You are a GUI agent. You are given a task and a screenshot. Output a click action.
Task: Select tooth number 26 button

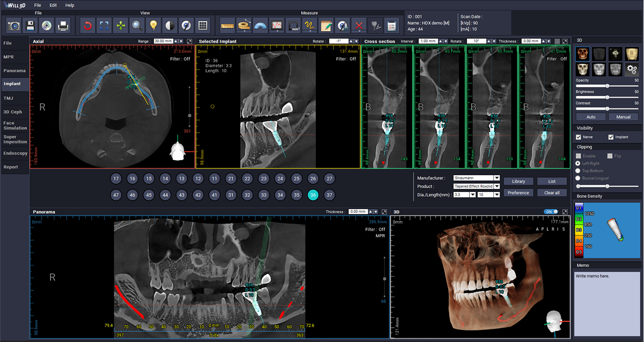(313, 179)
